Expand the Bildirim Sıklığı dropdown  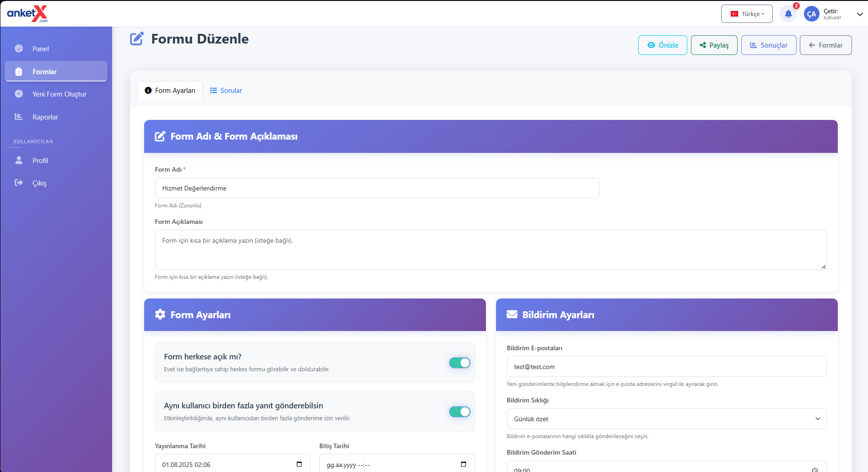pos(666,418)
